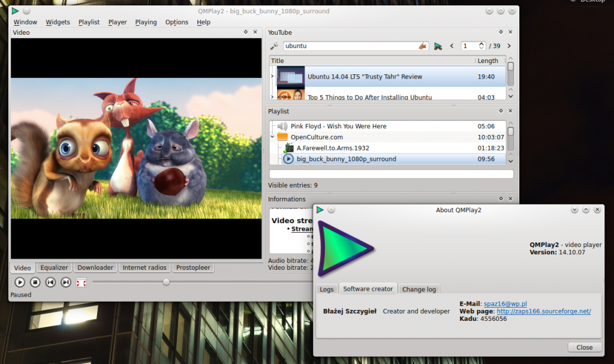Collapse the OpenCulture.com playlist folder
The image size is (614, 364).
(x=272, y=137)
